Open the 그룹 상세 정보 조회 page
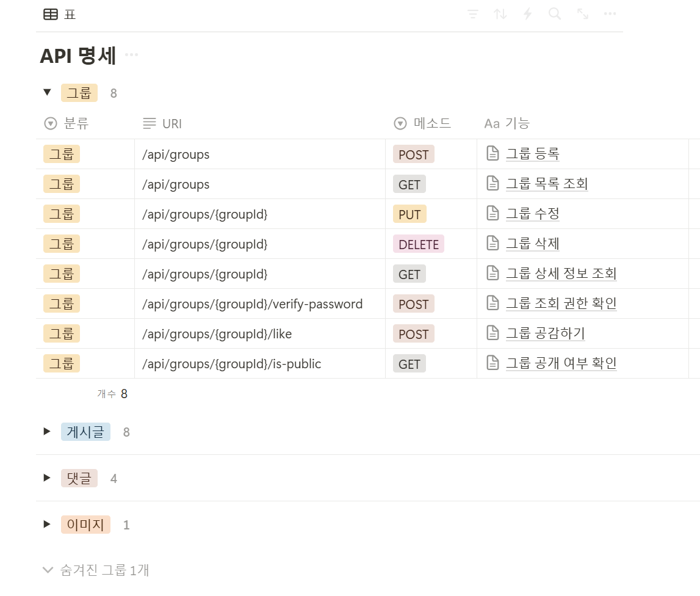 (x=561, y=274)
